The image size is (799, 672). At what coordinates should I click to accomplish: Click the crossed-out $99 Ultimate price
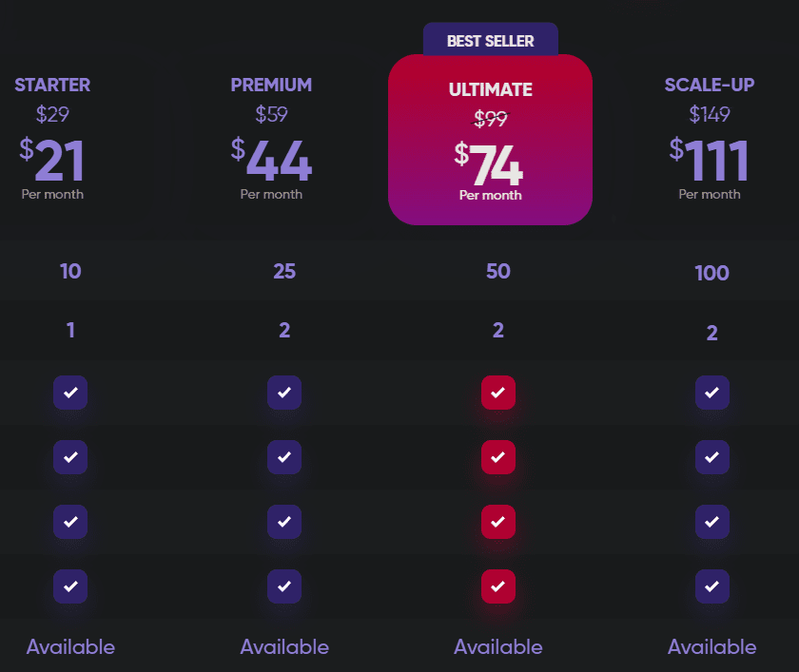coord(490,119)
